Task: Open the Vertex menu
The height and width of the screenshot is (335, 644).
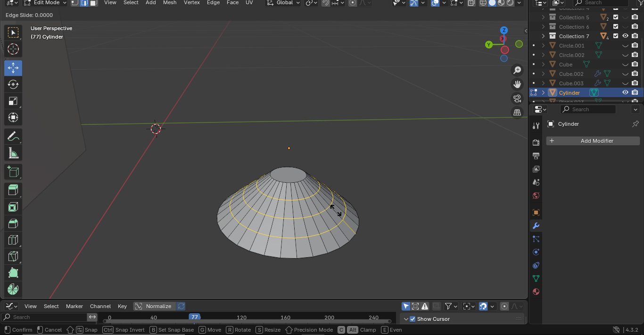Action: (x=192, y=3)
